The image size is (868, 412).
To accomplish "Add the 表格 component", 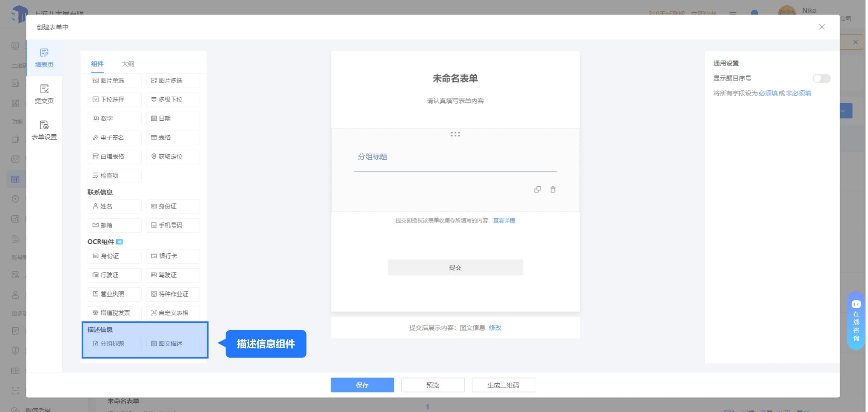I will pos(173,137).
